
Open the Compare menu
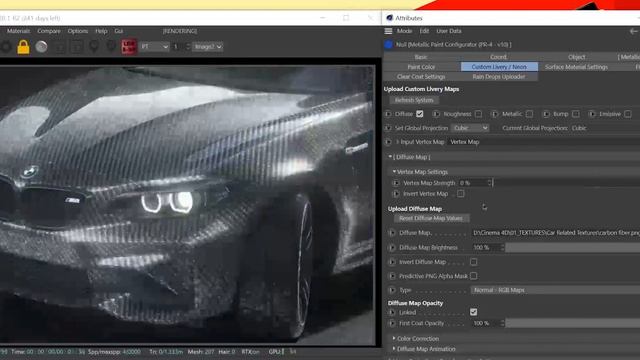[49, 31]
